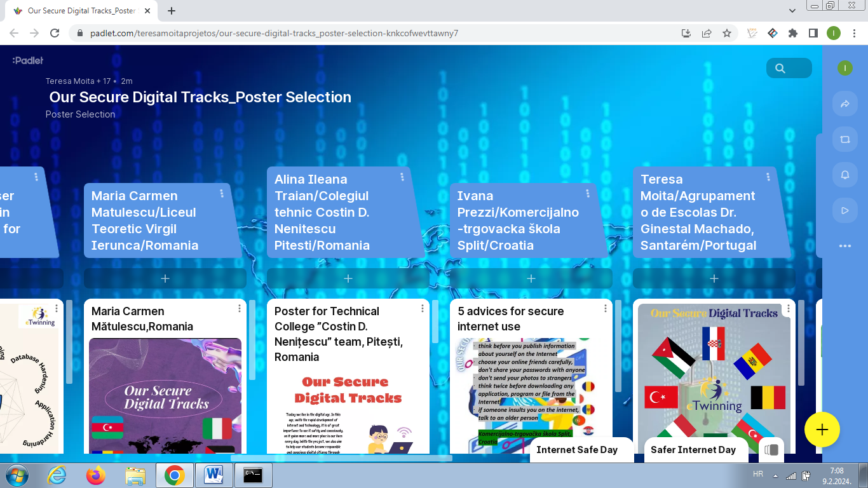Start slideshow with the play icon

pos(844,210)
